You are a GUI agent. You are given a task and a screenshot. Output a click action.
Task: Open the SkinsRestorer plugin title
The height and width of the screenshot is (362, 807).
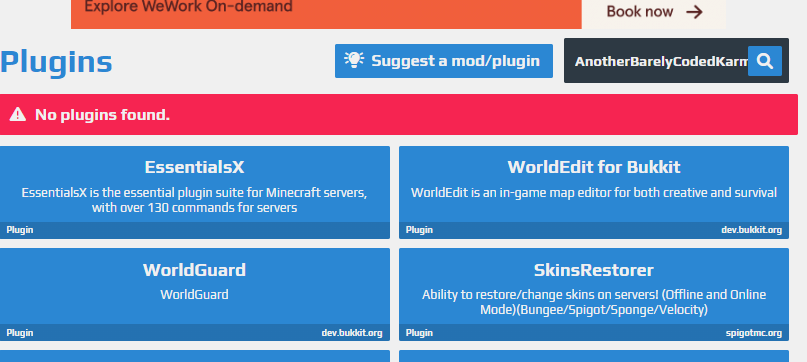click(x=594, y=270)
